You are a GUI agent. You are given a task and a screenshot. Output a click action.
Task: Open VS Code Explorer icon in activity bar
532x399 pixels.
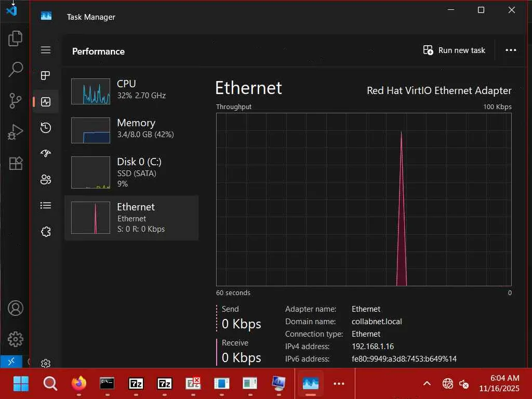15,38
